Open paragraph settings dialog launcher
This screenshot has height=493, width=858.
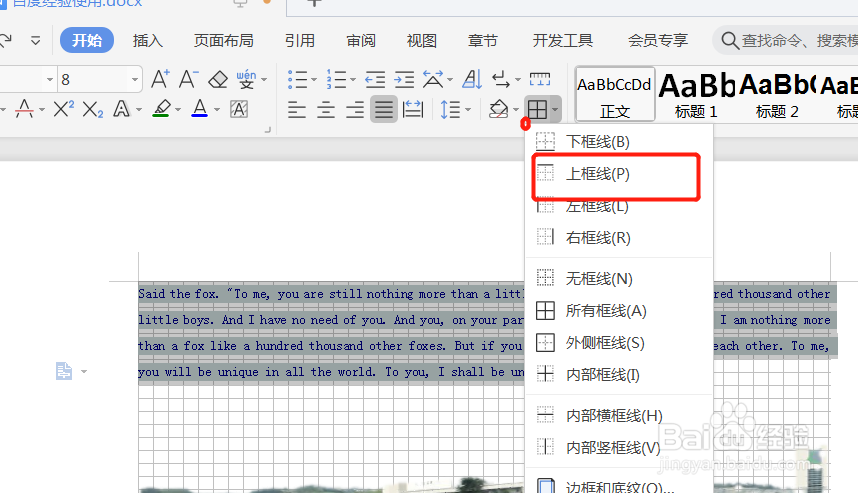(268, 130)
